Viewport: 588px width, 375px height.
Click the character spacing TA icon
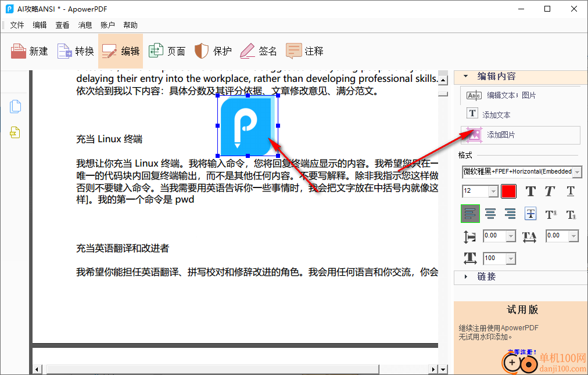(529, 237)
